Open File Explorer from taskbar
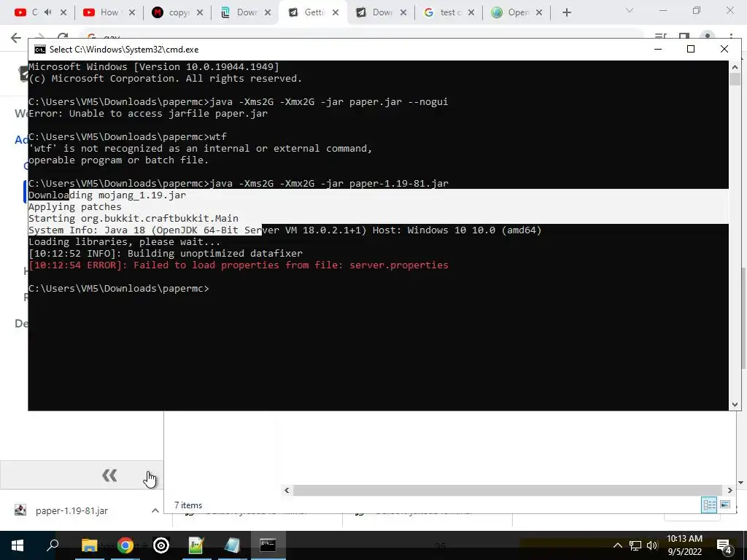This screenshot has width=747, height=560. [x=89, y=545]
